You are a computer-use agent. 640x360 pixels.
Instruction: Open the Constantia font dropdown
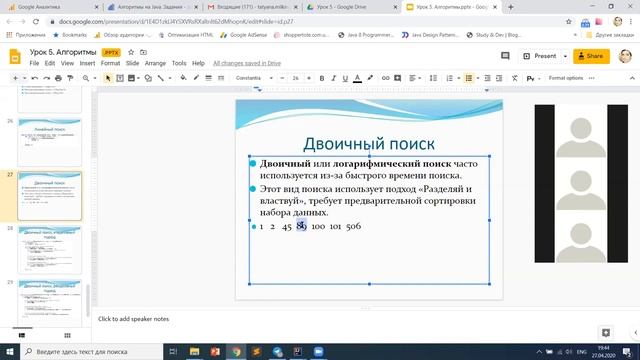(x=254, y=78)
